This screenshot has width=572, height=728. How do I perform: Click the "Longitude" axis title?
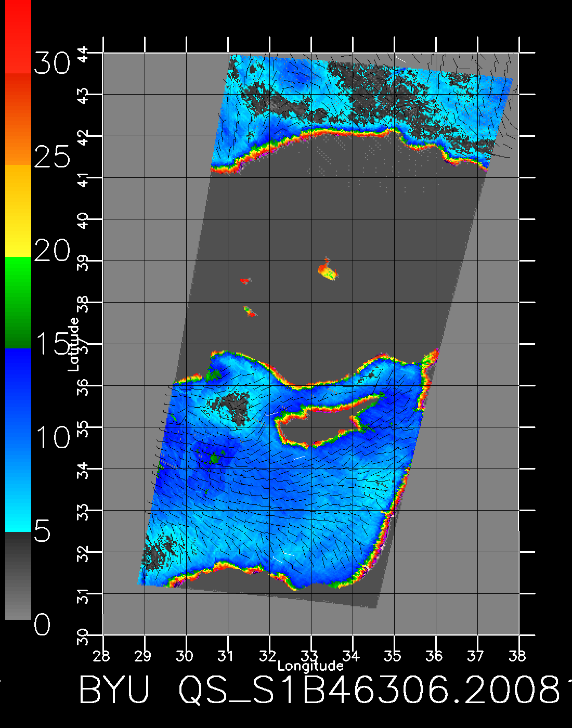310,666
